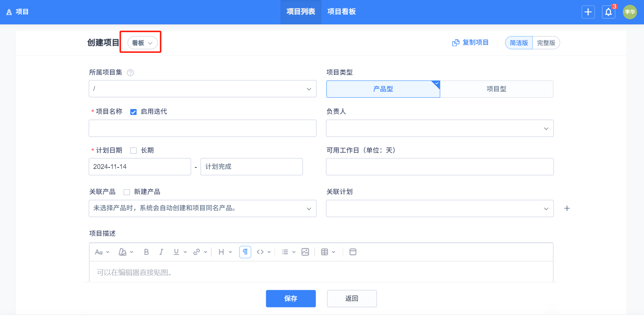The height and width of the screenshot is (316, 644).
Task: Open text color palette in editor toolbar
Action: point(125,252)
